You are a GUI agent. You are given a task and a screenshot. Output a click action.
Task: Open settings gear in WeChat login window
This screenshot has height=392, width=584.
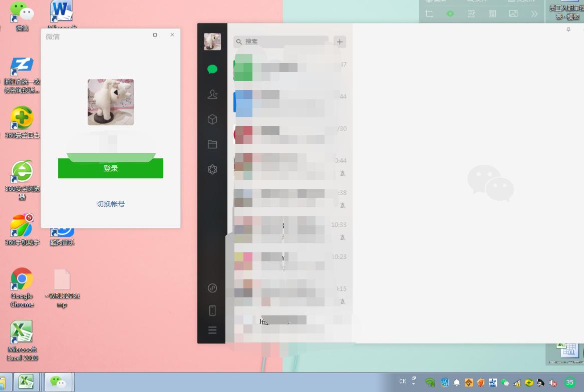coord(155,35)
